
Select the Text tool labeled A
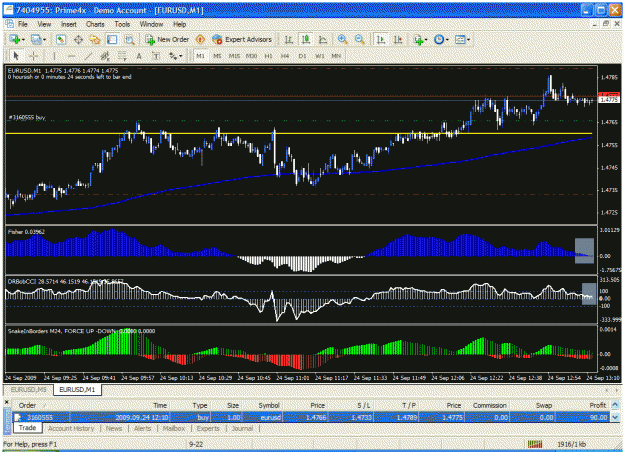[139, 56]
